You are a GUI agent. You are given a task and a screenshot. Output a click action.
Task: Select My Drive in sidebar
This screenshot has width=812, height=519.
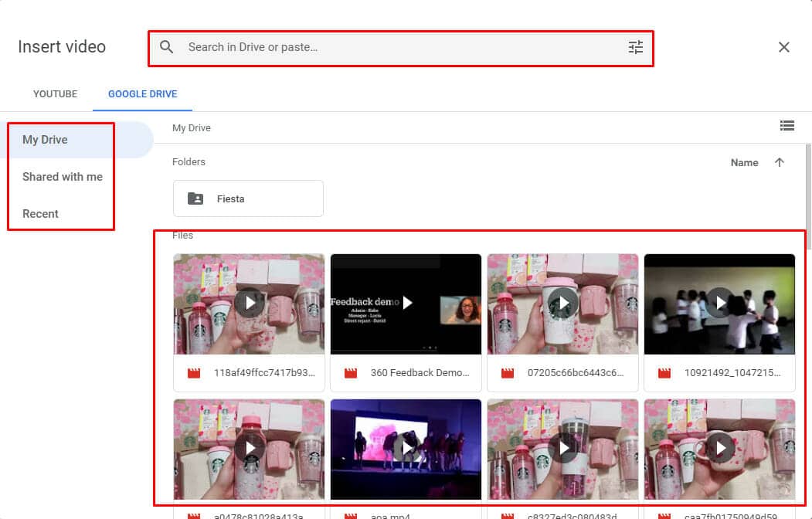pyautogui.click(x=45, y=140)
